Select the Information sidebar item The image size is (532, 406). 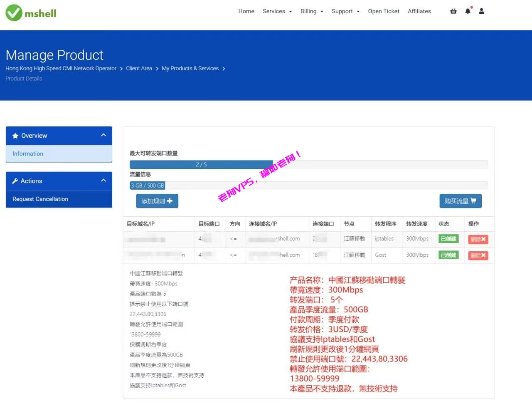(59, 153)
